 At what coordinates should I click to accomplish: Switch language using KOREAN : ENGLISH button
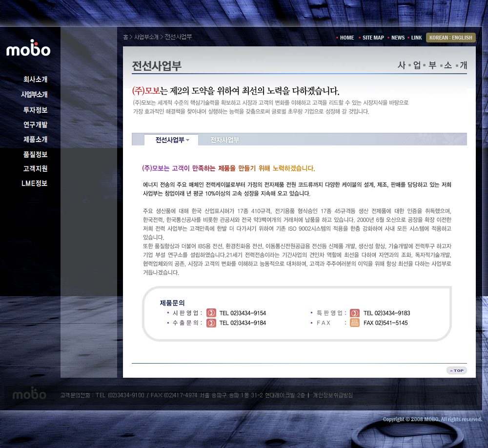point(450,38)
